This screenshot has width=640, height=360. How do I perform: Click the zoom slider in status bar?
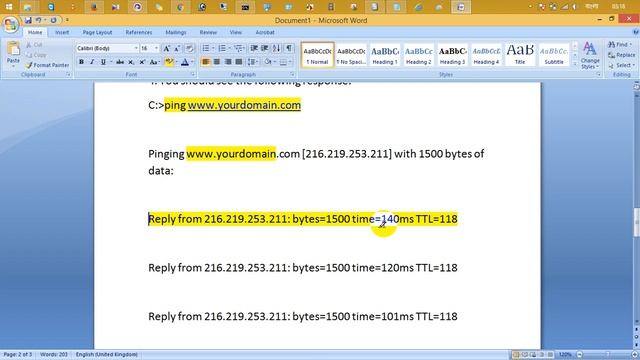pyautogui.click(x=607, y=354)
